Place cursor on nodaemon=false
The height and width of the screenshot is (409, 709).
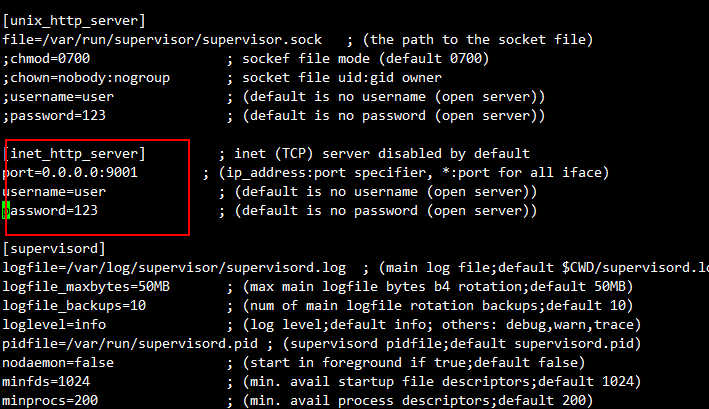pyautogui.click(x=60, y=363)
